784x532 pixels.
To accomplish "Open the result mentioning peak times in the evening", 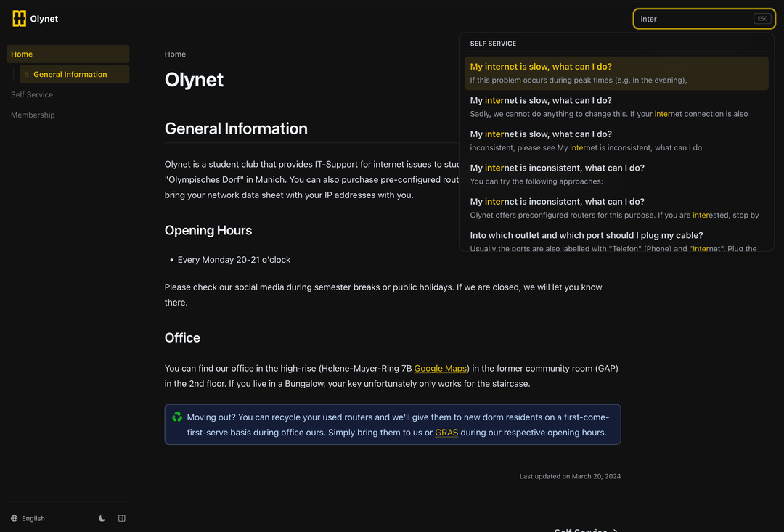I will coord(616,73).
